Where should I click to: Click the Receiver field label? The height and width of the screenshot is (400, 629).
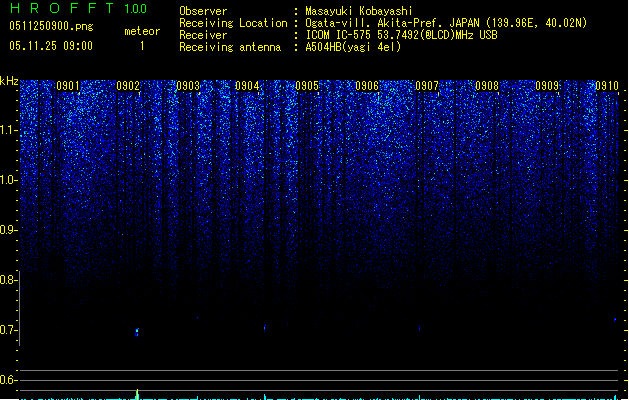[x=203, y=35]
